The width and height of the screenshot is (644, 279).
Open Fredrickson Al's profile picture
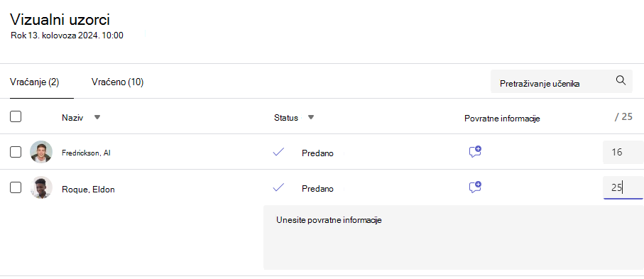point(41,152)
